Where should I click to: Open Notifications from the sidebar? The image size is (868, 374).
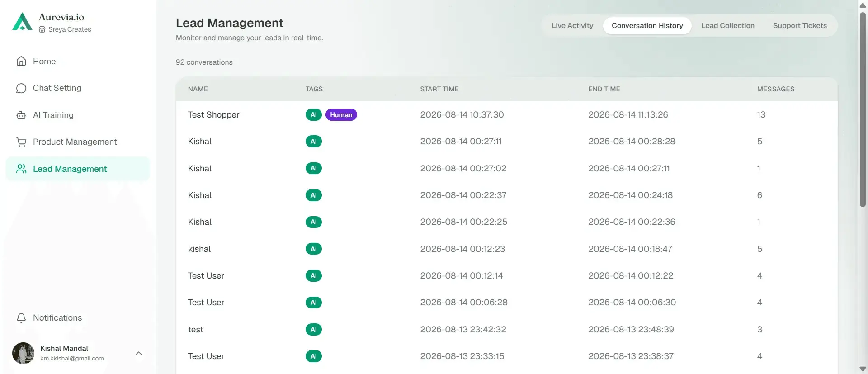coord(77,318)
